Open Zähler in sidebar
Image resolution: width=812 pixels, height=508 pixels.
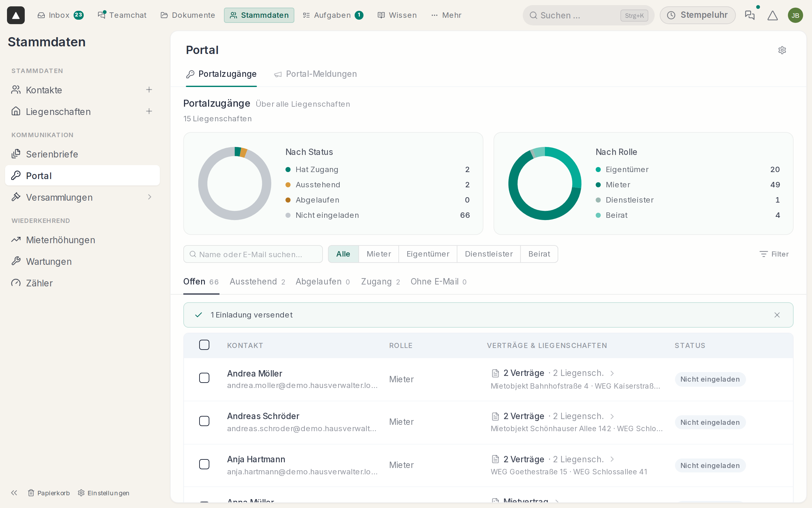pos(82,283)
